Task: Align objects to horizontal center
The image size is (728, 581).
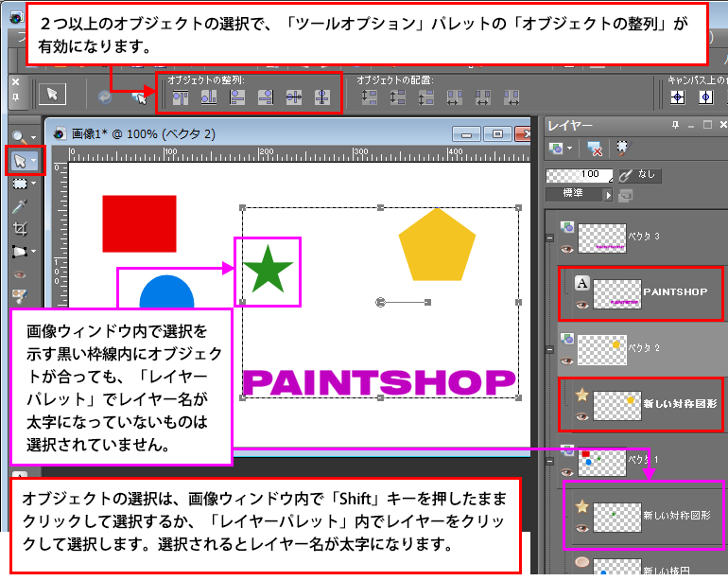Action: (322, 97)
